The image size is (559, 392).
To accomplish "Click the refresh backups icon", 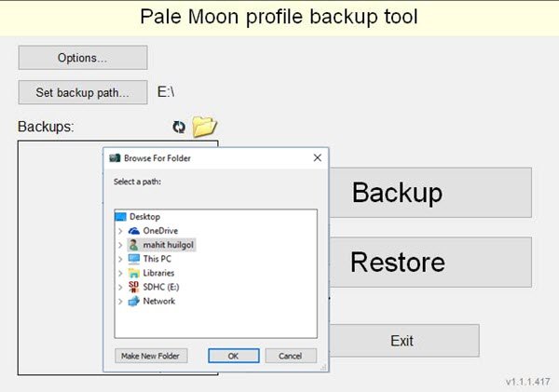I will 179,127.
